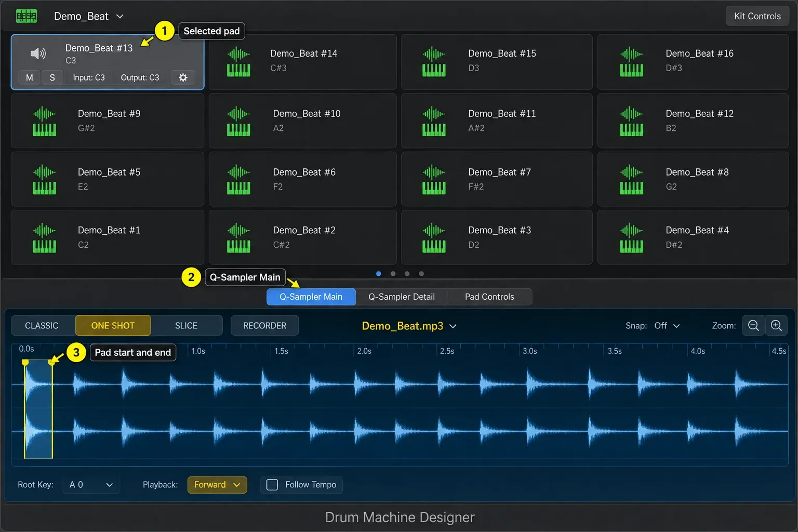The height and width of the screenshot is (532, 798).
Task: Open the Snap Off dropdown
Action: (x=667, y=326)
